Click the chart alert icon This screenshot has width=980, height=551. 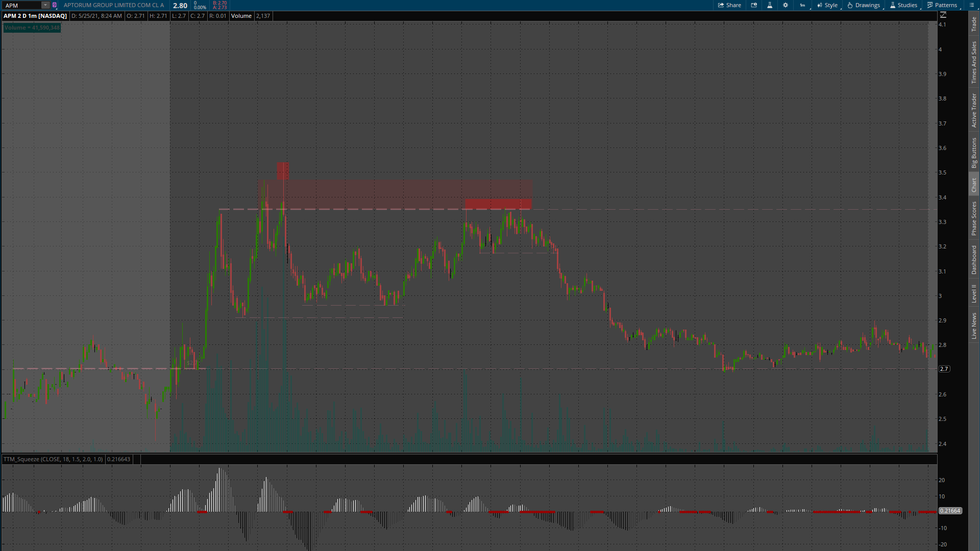coord(754,5)
